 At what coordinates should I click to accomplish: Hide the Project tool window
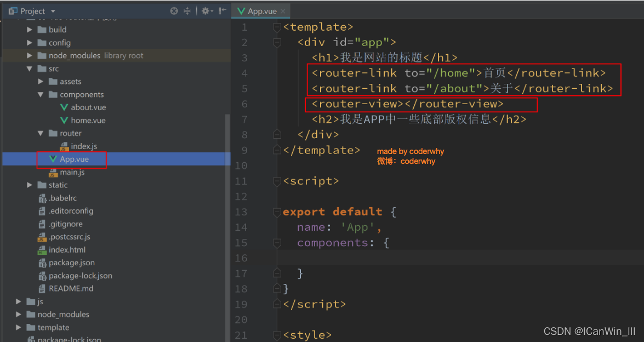coord(222,11)
